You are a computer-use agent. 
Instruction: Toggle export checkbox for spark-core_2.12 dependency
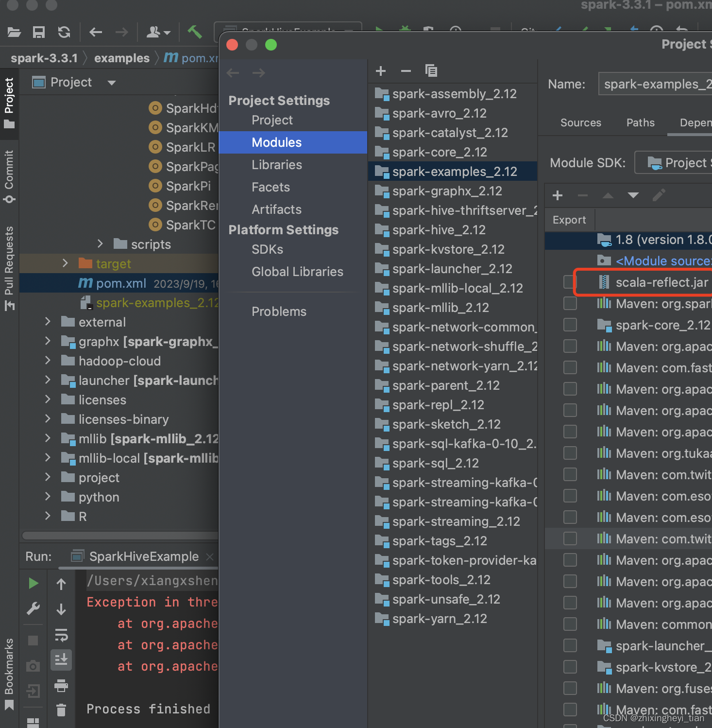click(x=570, y=325)
